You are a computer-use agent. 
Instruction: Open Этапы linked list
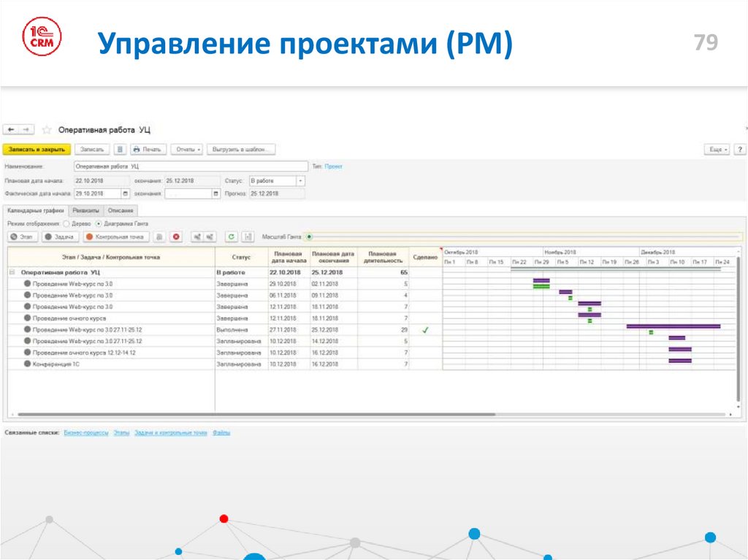pos(122,433)
